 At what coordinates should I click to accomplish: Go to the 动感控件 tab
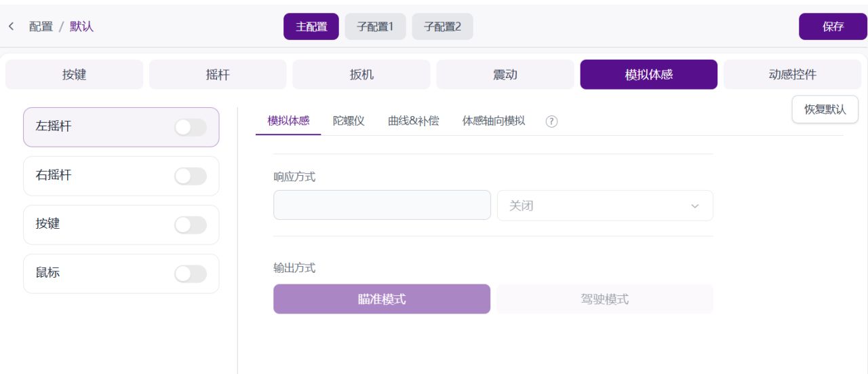[793, 75]
